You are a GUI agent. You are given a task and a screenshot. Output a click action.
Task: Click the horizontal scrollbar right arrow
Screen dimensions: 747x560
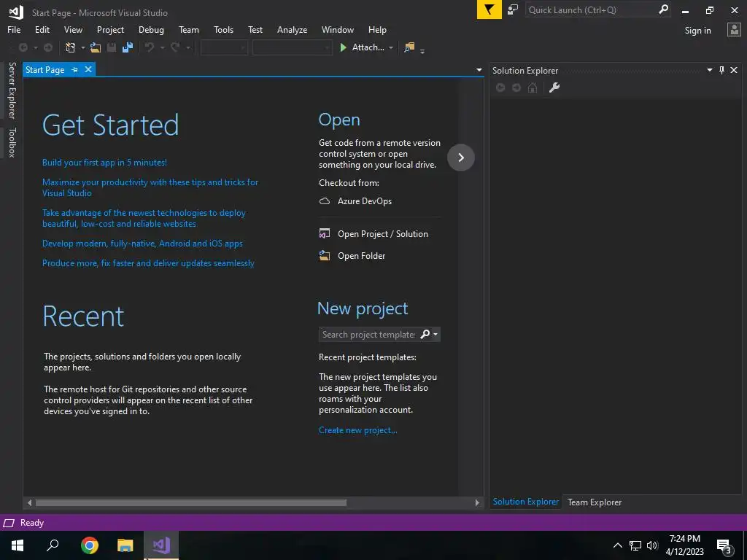pos(477,502)
